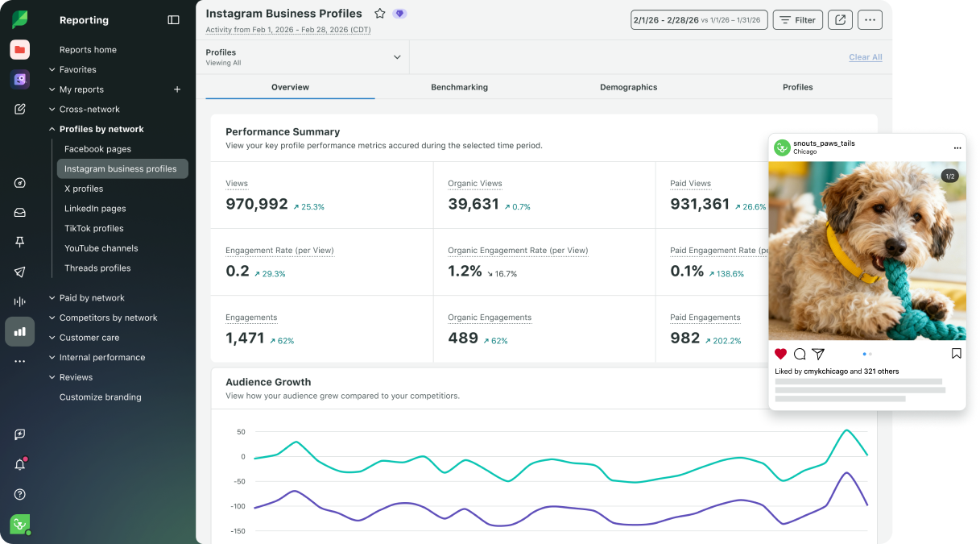Star the Instagram Business Profiles report
980x544 pixels.
[379, 14]
